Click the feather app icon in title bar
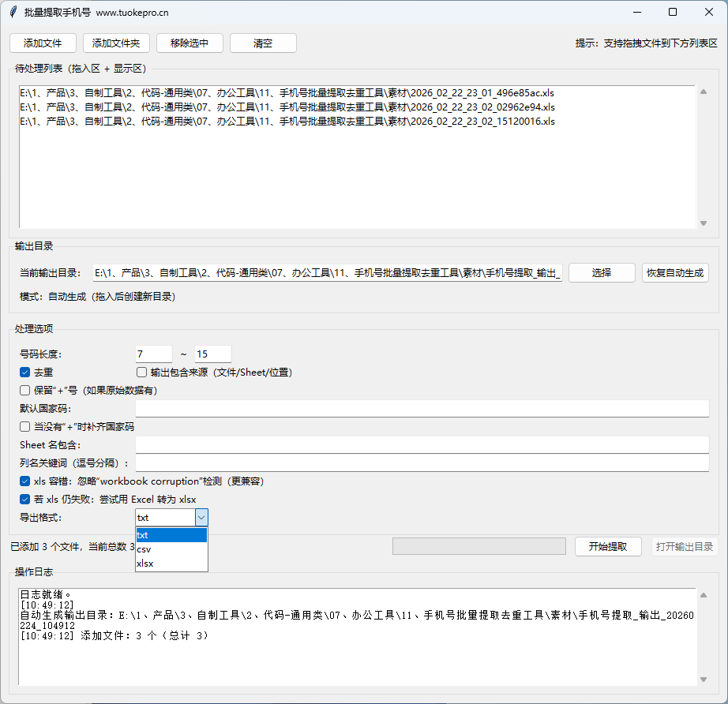Viewport: 728px width, 704px height. click(x=13, y=12)
